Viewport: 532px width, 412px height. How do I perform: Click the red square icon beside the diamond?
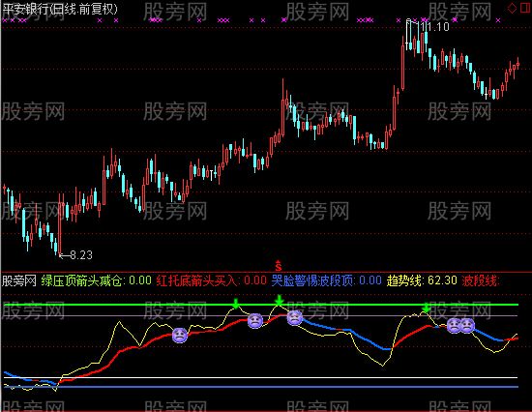(x=525, y=8)
